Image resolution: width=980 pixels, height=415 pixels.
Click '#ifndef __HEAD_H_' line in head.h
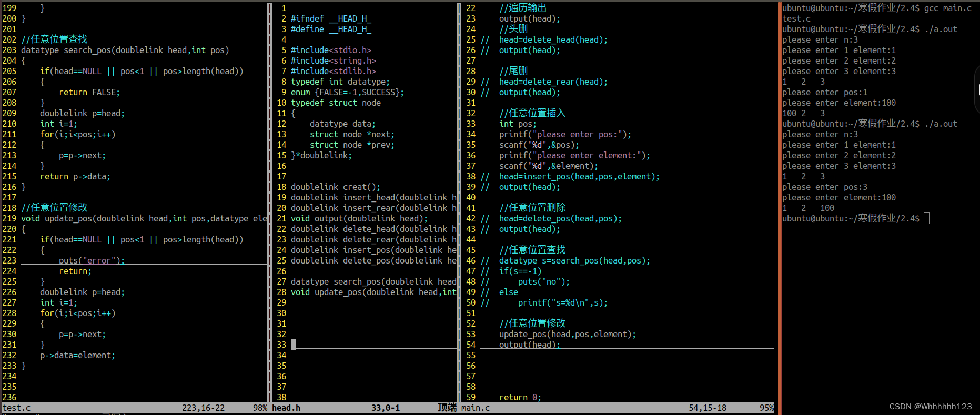pos(331,18)
